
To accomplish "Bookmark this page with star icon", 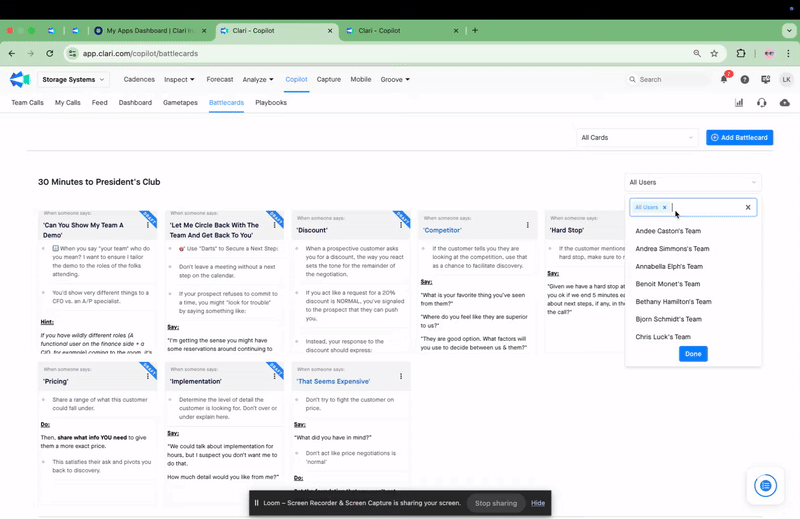I will [714, 53].
